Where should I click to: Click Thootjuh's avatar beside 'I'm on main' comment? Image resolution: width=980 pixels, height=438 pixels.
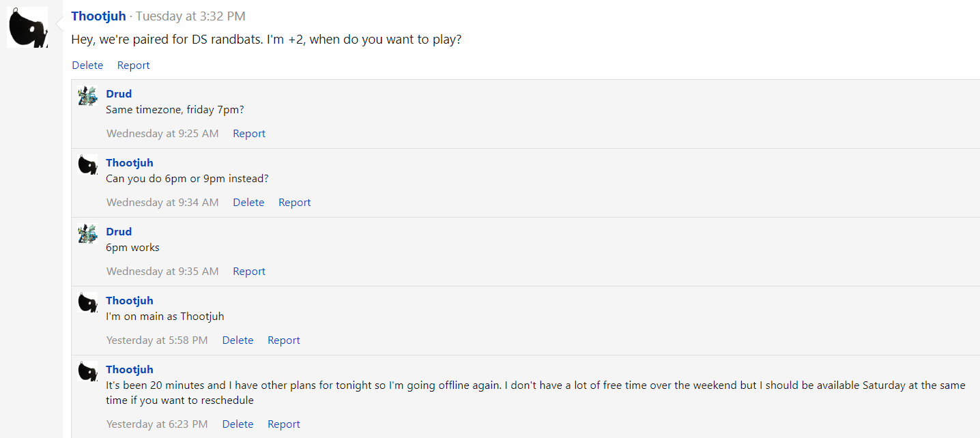click(87, 303)
